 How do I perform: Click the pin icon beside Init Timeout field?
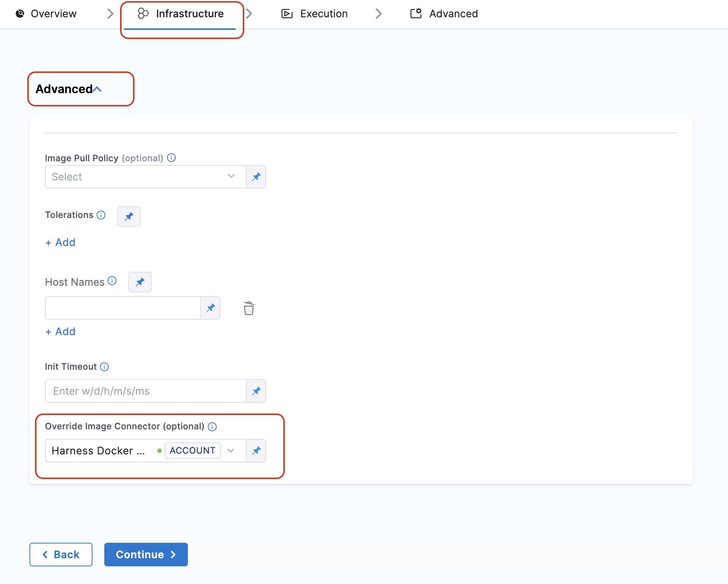point(256,391)
